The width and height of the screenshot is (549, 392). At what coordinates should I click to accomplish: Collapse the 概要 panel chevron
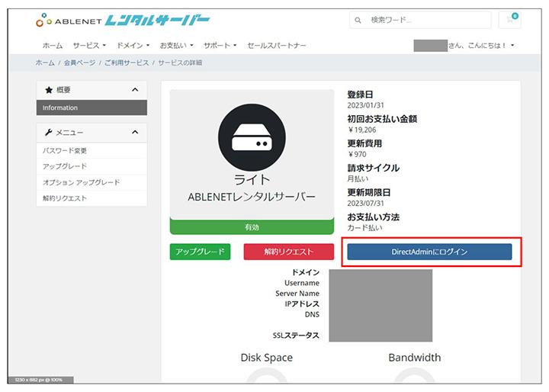135,90
